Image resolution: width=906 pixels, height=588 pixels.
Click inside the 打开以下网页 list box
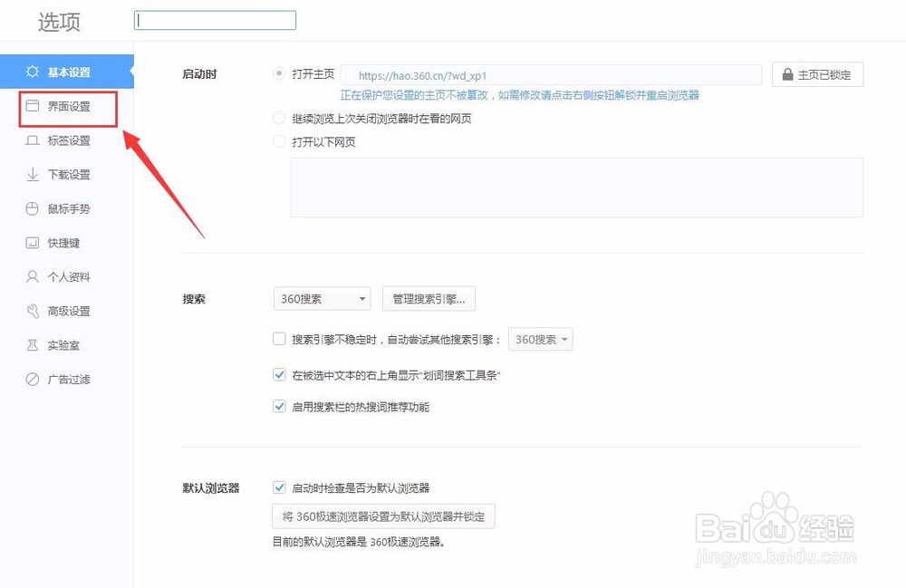pos(576,188)
